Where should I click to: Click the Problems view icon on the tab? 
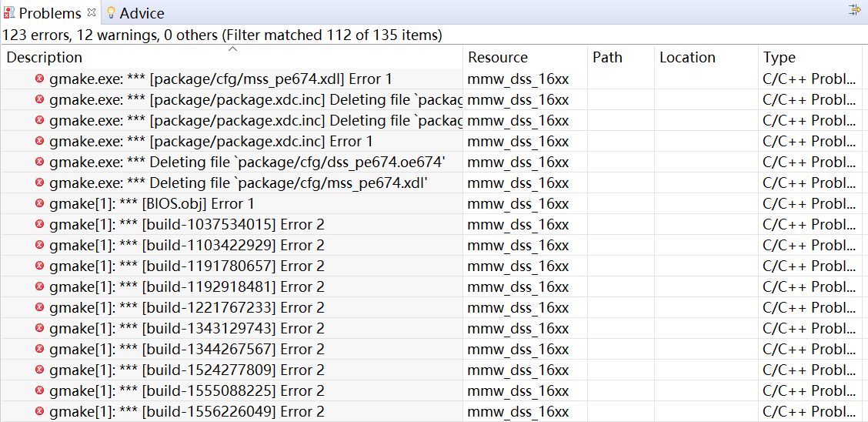coord(9,13)
